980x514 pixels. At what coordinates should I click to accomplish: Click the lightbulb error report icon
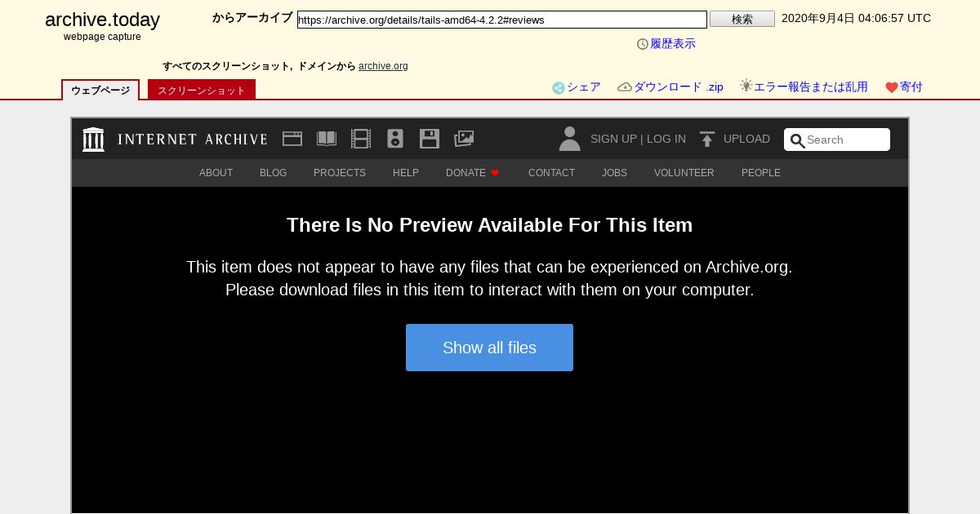(x=746, y=86)
